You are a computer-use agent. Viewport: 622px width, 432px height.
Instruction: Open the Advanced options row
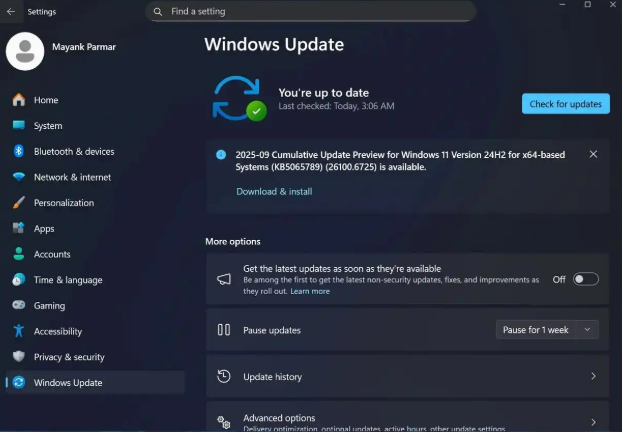(x=407, y=417)
